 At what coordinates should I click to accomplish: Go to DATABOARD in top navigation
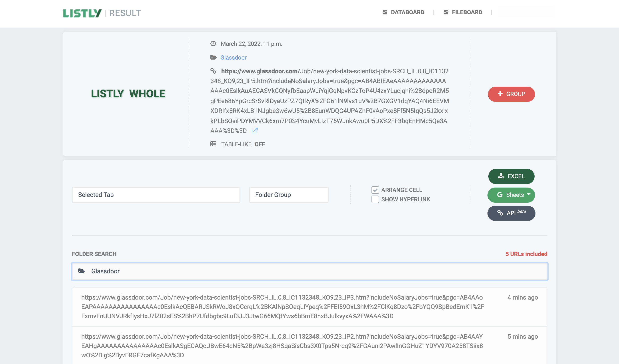pos(407,12)
